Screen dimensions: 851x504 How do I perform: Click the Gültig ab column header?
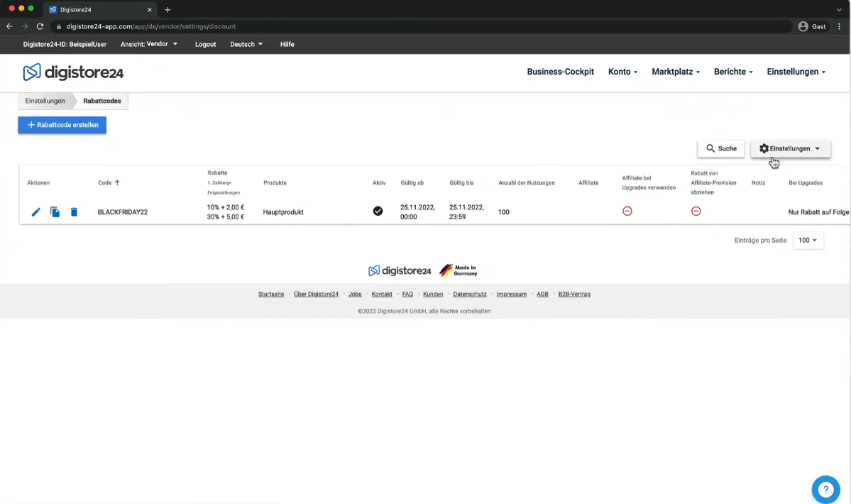pyautogui.click(x=412, y=183)
